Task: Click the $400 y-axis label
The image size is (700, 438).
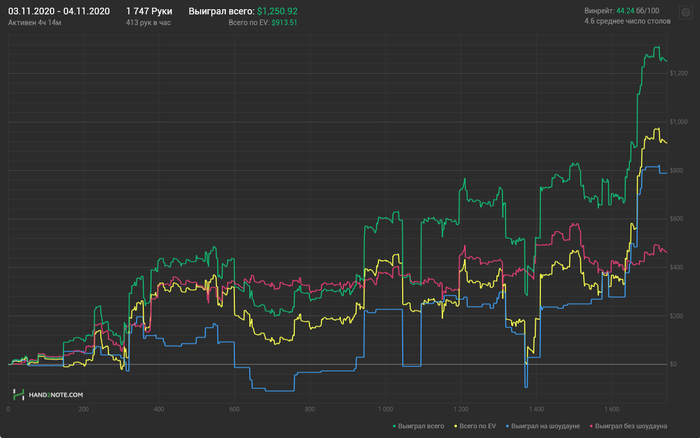Action: [x=676, y=267]
